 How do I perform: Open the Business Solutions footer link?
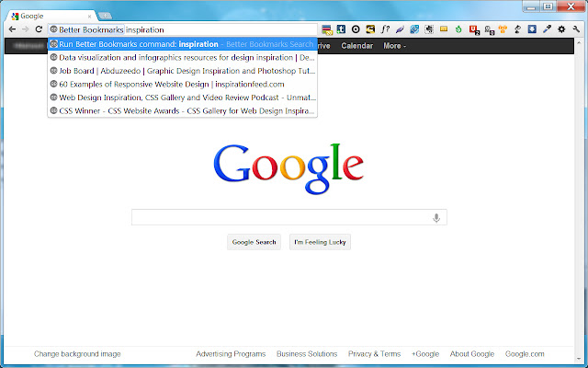(x=307, y=353)
